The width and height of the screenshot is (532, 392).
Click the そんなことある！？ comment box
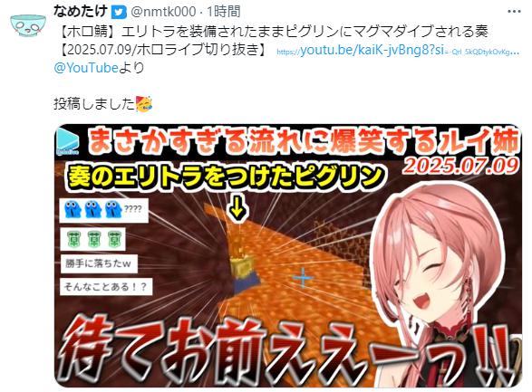click(x=106, y=287)
